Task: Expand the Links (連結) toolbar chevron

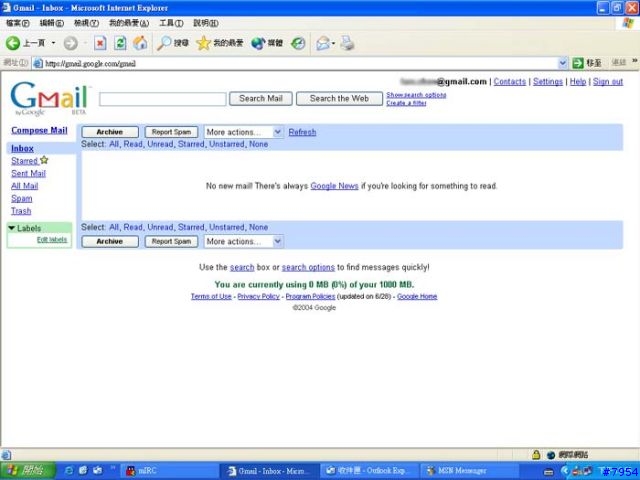Action: pos(635,61)
